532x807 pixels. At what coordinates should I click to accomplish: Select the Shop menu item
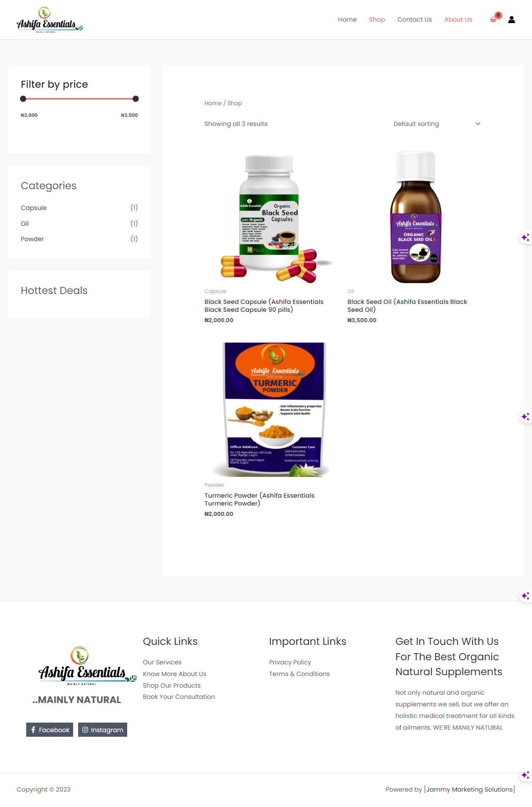[377, 20]
